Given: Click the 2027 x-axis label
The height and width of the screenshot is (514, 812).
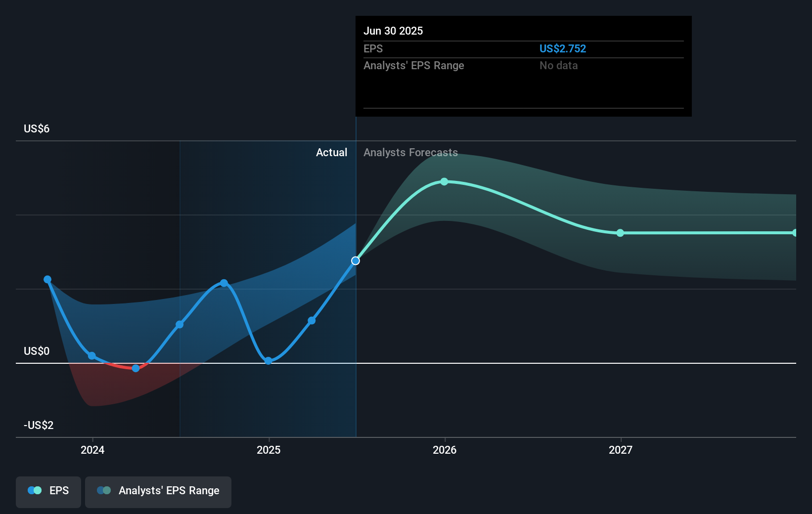Looking at the screenshot, I should pos(621,450).
